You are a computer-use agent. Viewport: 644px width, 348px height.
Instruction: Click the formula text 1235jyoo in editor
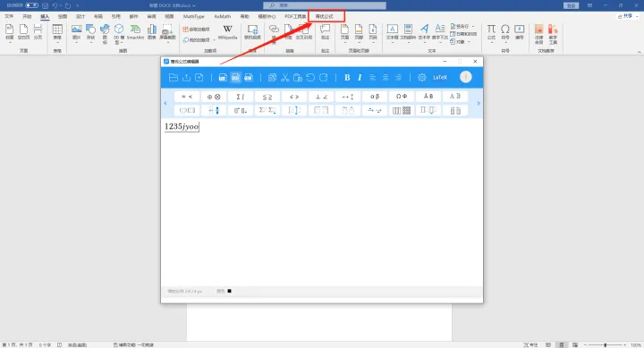pyautogui.click(x=182, y=126)
